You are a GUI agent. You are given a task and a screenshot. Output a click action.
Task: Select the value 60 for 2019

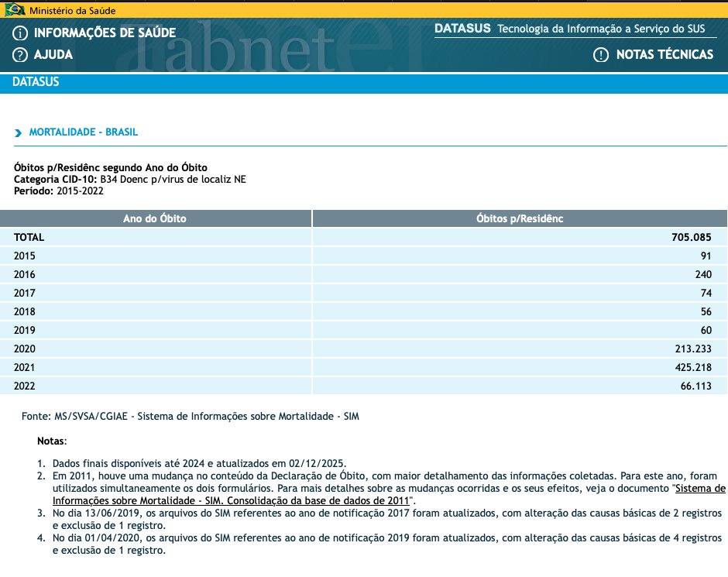click(706, 330)
